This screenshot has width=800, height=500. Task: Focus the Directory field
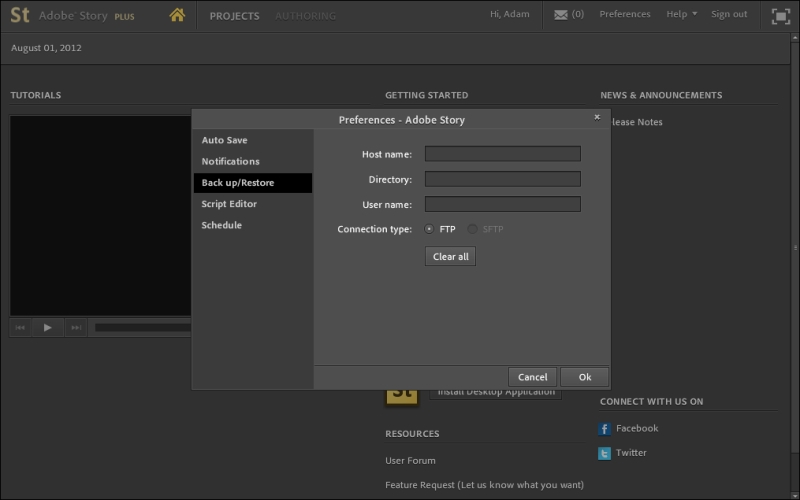point(503,179)
